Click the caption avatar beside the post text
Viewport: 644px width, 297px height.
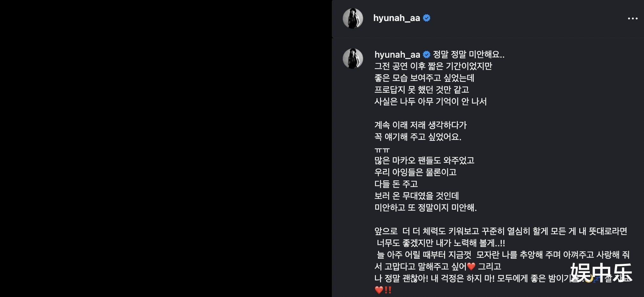(x=353, y=59)
